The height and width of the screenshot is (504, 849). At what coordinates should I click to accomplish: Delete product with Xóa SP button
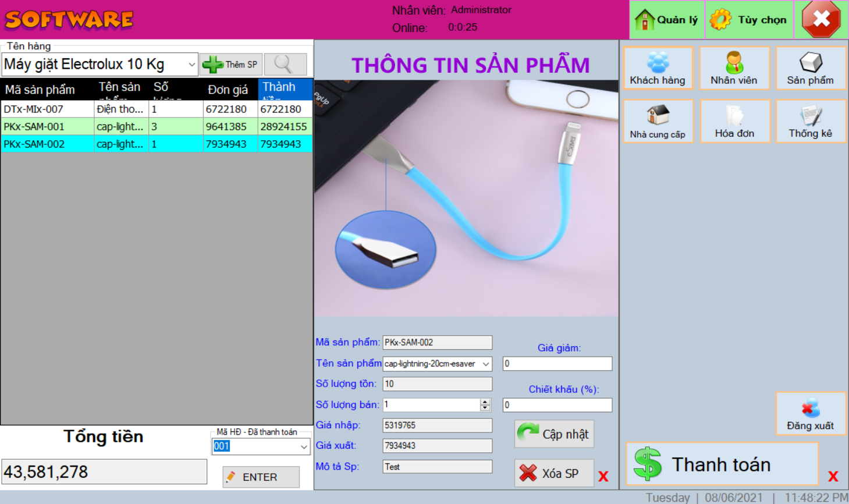click(554, 473)
